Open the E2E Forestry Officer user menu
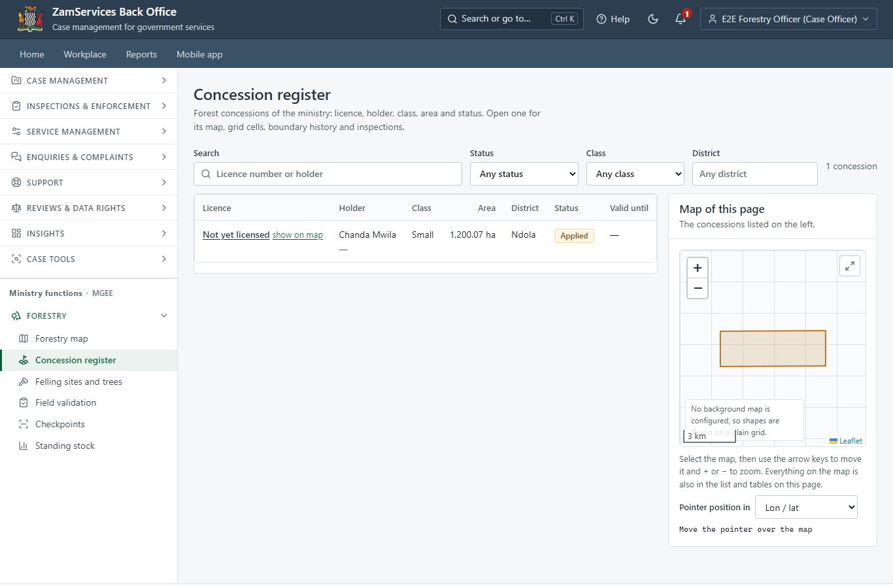 (788, 19)
